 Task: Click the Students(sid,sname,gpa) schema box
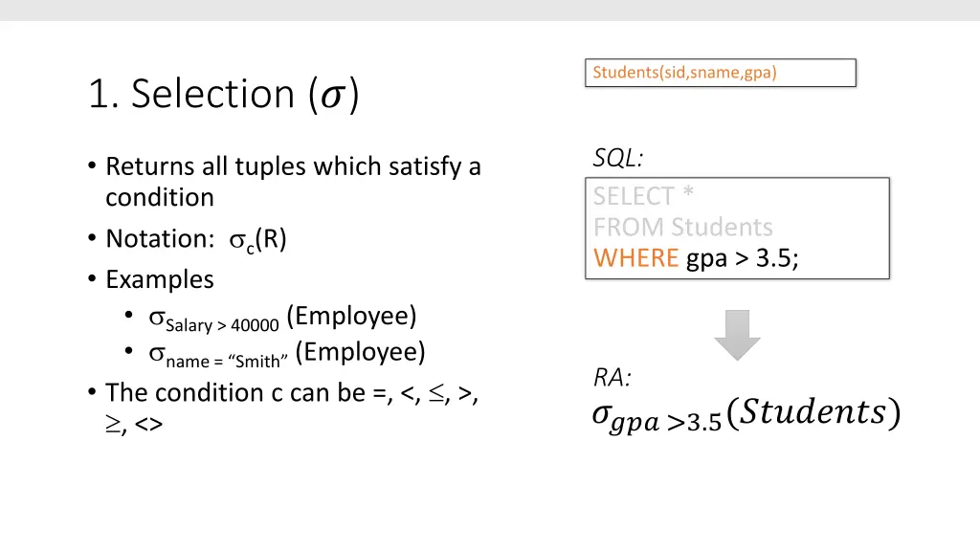point(721,73)
